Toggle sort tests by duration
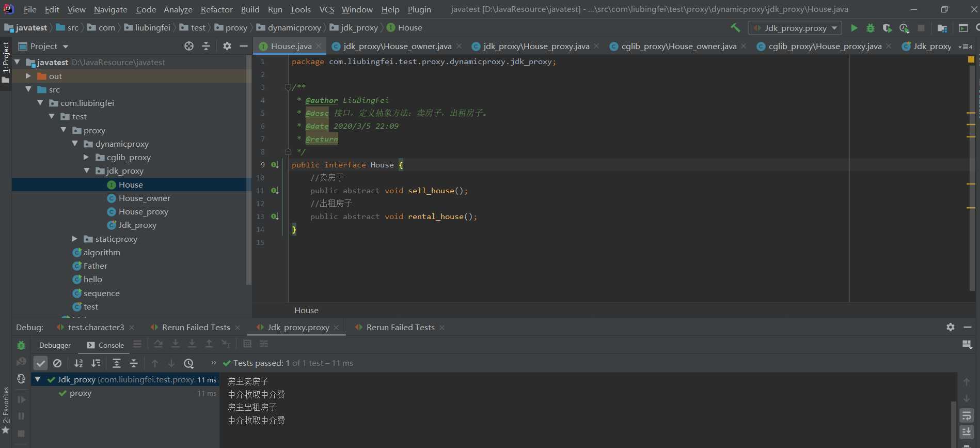 [x=96, y=363]
